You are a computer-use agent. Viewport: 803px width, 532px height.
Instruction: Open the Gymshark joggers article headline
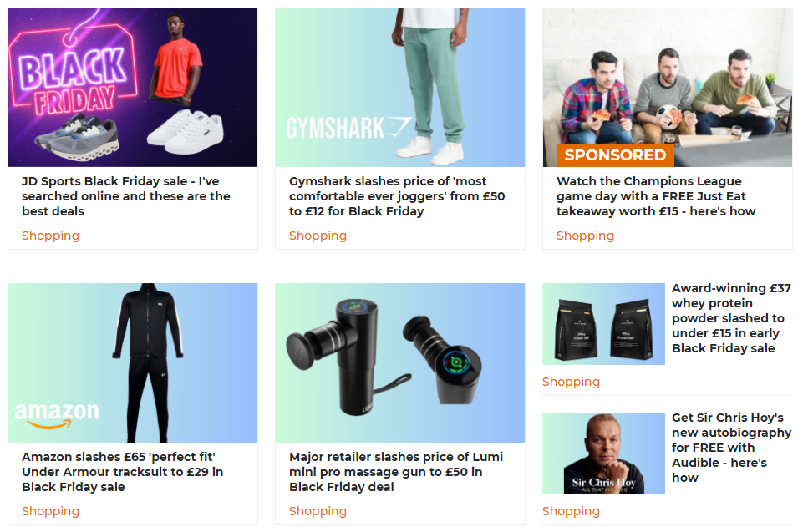pos(397,196)
